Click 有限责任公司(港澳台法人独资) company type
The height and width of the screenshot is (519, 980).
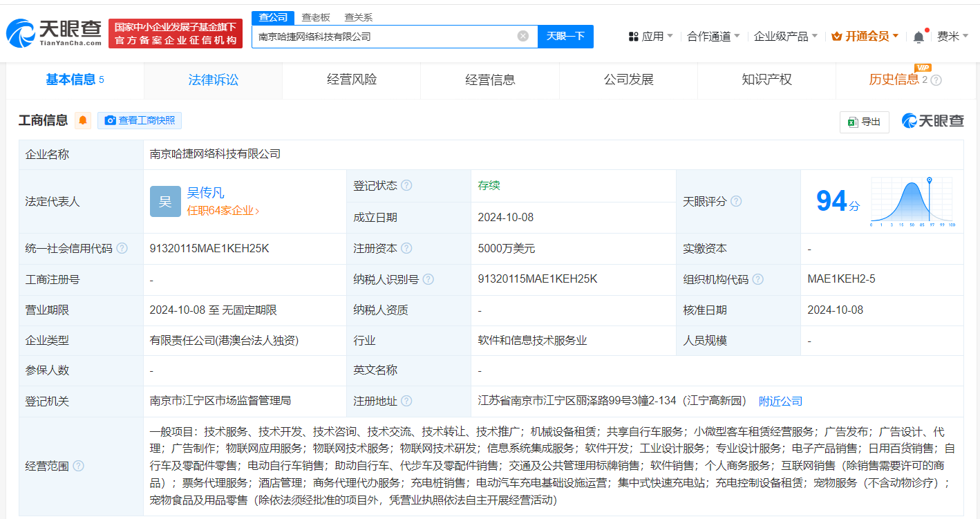[224, 340]
